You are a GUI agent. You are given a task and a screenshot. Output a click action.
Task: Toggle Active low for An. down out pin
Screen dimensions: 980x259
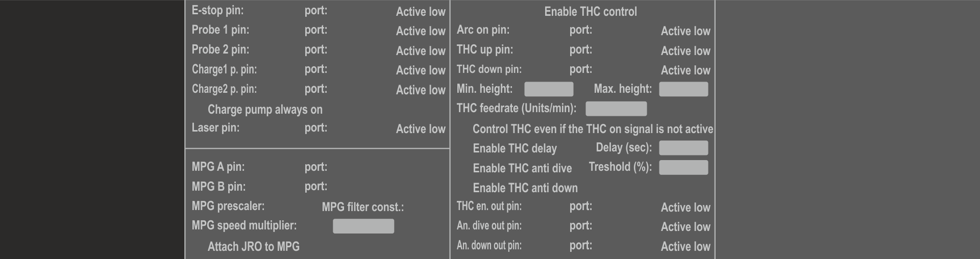click(685, 247)
